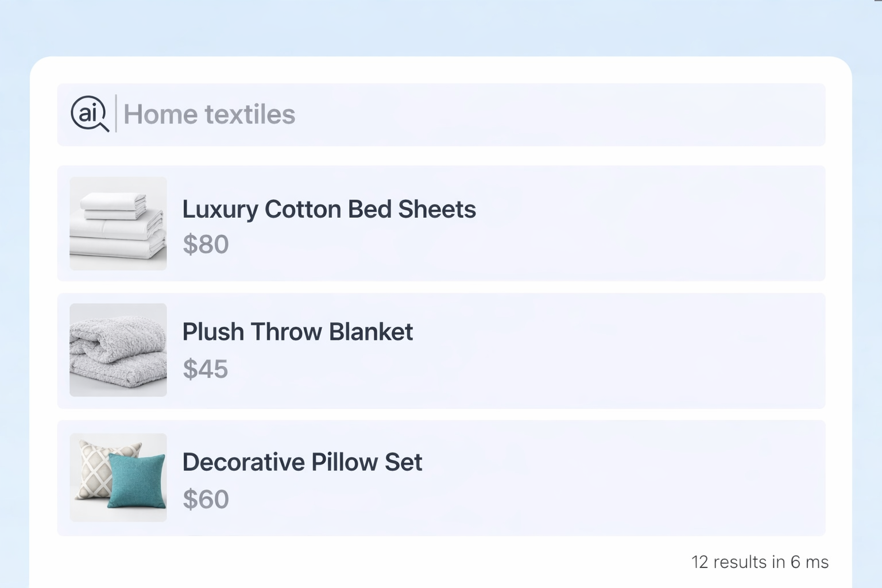Viewport: 882px width, 588px height.
Task: Click the $60 price label
Action: coord(206,500)
